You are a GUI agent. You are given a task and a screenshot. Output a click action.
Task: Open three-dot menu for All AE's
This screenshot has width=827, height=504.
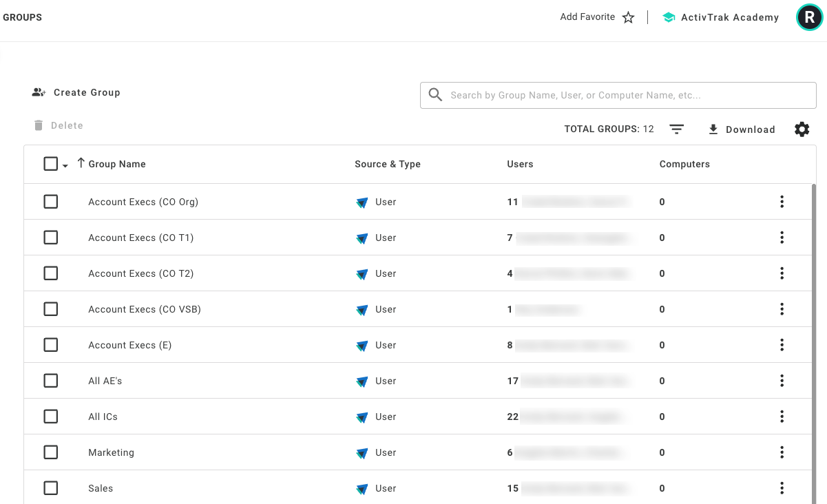coord(782,381)
